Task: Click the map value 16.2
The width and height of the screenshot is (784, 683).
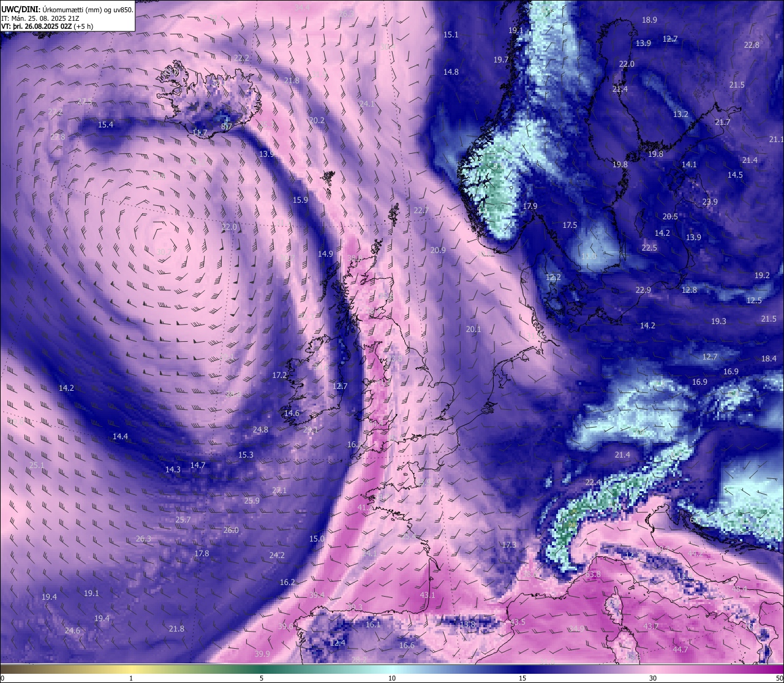Action: click(x=287, y=583)
